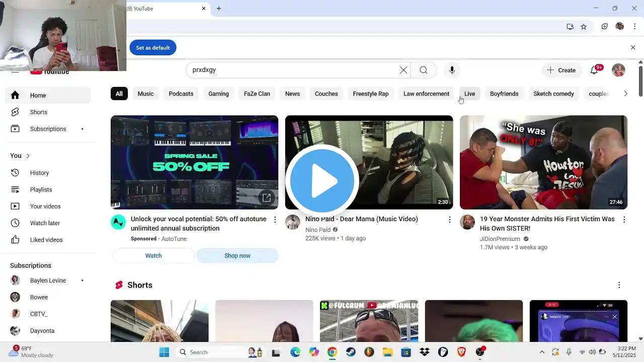Open Shorts from the sidebar
Image resolution: width=644 pixels, height=362 pixels.
tap(48, 112)
